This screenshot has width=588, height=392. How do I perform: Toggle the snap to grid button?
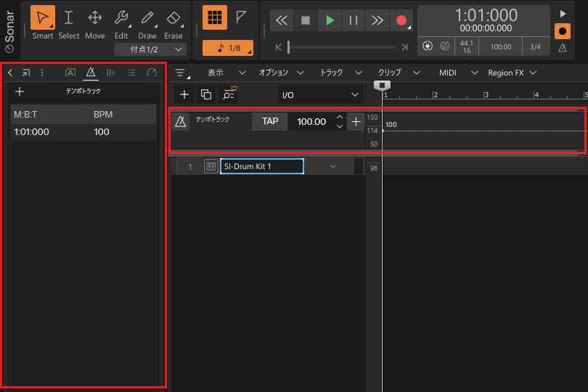[214, 18]
